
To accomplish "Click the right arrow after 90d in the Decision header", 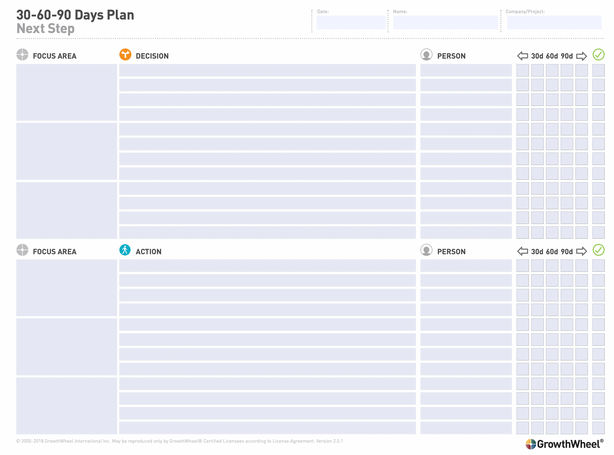I will (581, 56).
